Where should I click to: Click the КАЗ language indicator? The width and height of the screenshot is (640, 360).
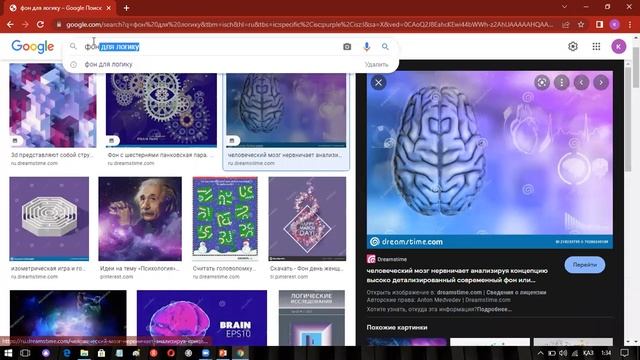(x=588, y=353)
